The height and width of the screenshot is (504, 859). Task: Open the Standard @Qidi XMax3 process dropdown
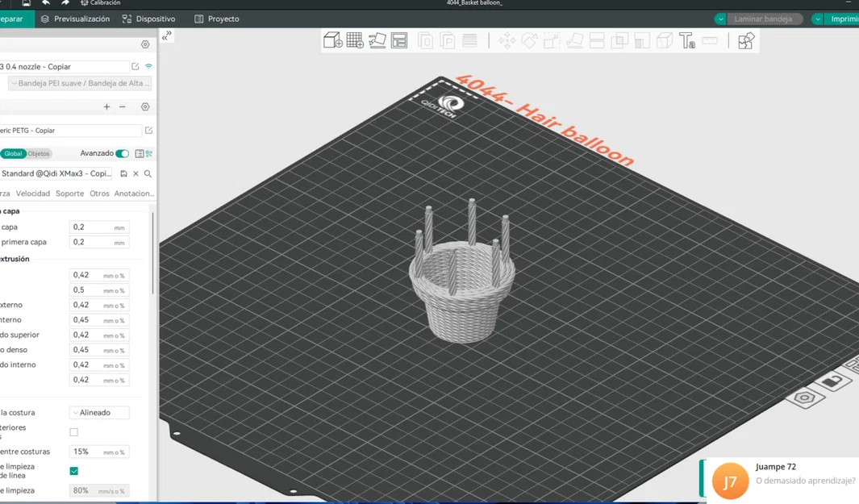click(56, 173)
